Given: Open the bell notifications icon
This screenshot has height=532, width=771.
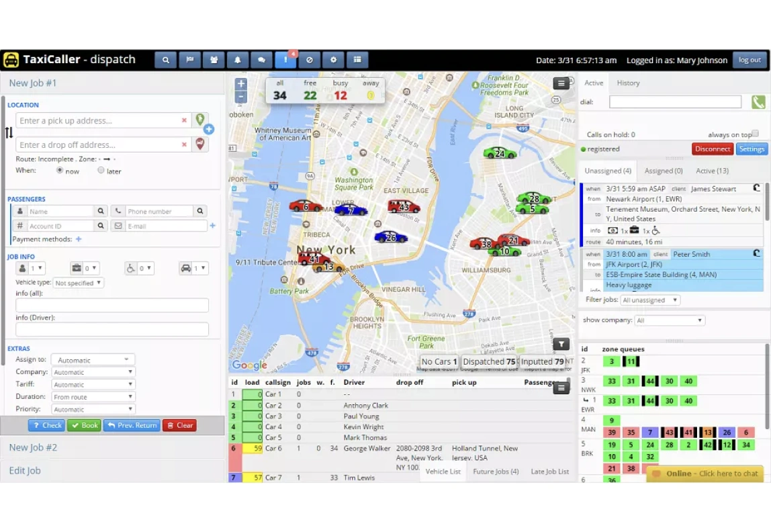Looking at the screenshot, I should 238,60.
